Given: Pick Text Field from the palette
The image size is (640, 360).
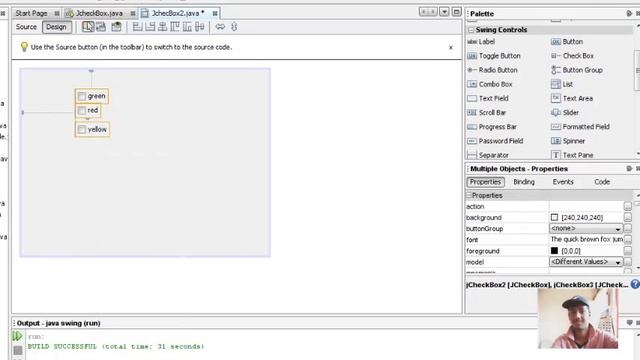Looking at the screenshot, I should tap(488, 98).
